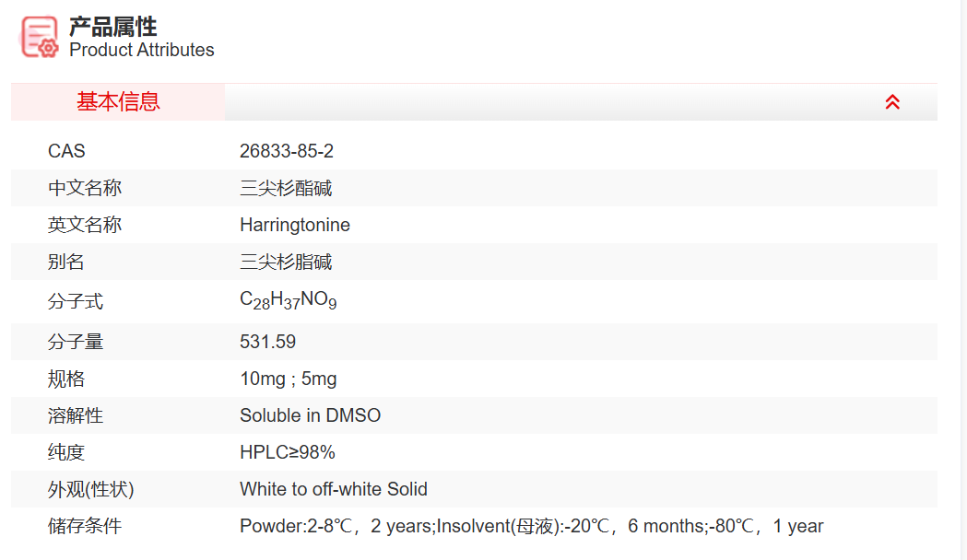This screenshot has width=967, height=560.
Task: Click the 储存条件 row label
Action: (85, 526)
